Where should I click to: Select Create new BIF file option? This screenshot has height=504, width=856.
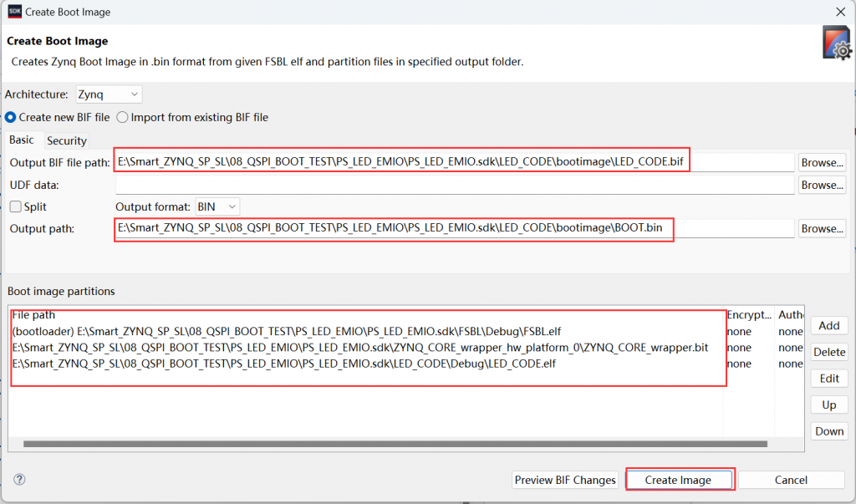(12, 117)
